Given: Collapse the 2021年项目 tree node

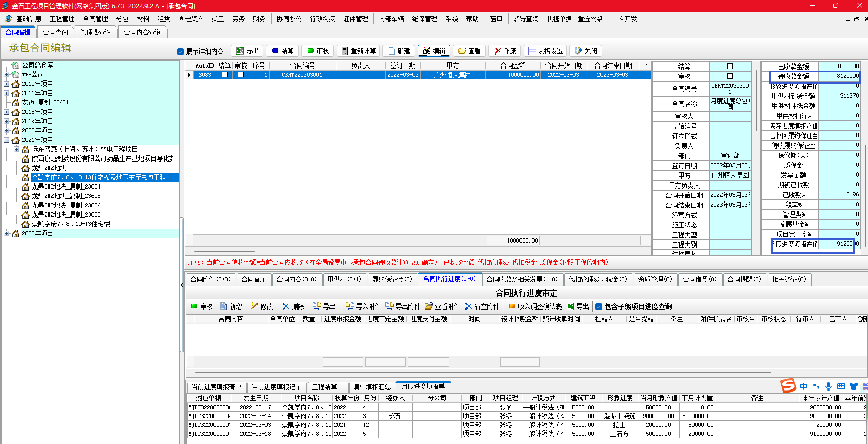Looking at the screenshot, I should point(6,140).
